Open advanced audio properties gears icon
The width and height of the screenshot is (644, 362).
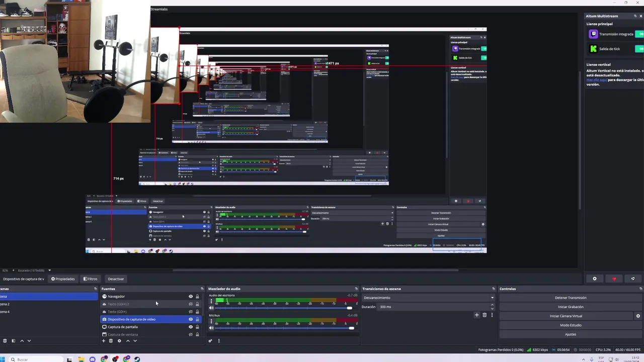pos(211,341)
